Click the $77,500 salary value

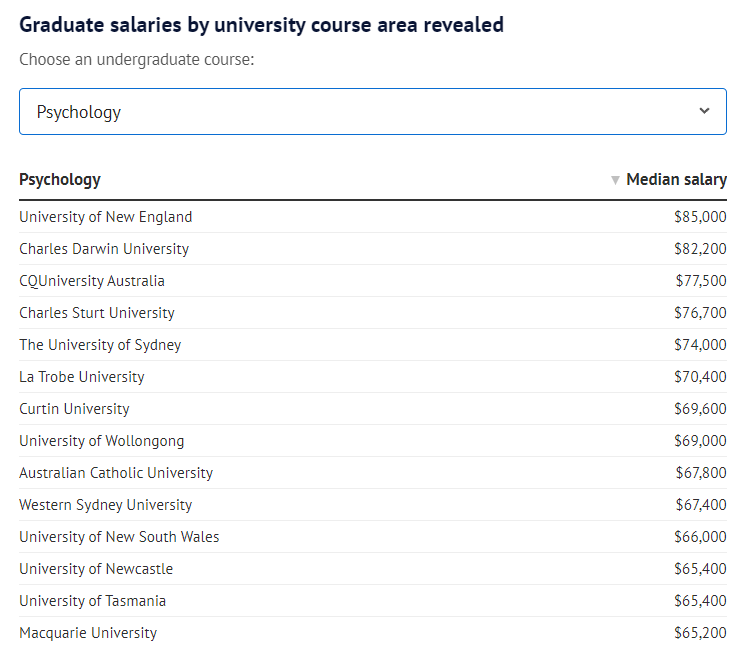pos(701,281)
